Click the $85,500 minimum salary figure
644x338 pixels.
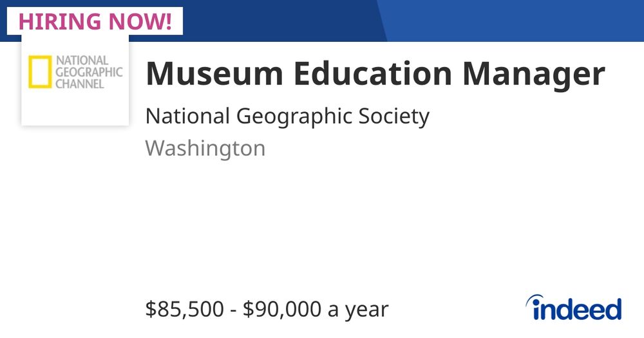click(184, 309)
